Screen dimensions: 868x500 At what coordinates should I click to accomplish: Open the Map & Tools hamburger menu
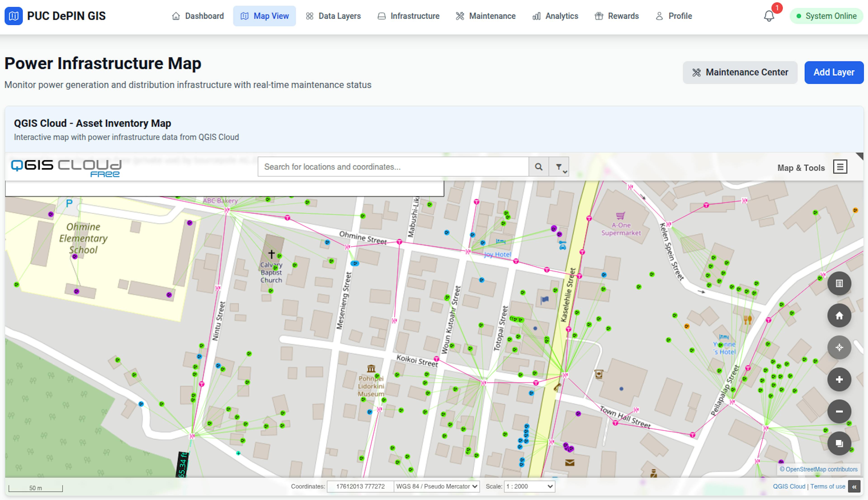coord(840,167)
